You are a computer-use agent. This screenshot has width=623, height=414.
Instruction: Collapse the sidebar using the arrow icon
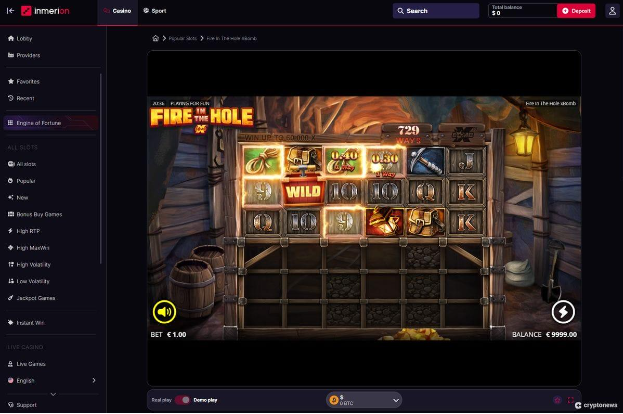10,11
